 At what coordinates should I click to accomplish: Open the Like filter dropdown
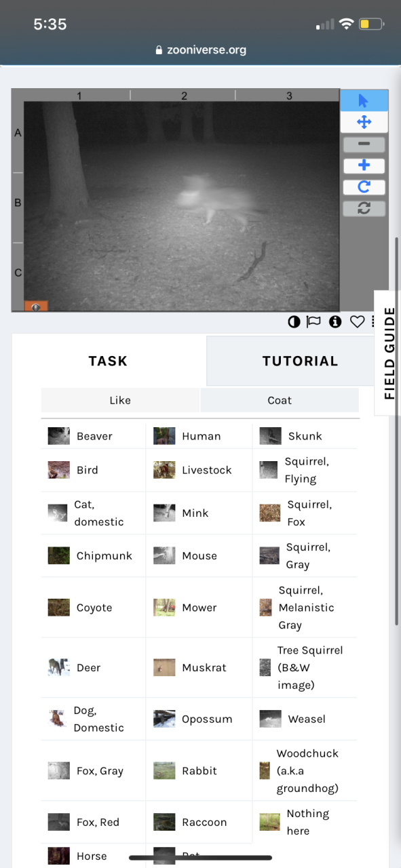pyautogui.click(x=120, y=400)
